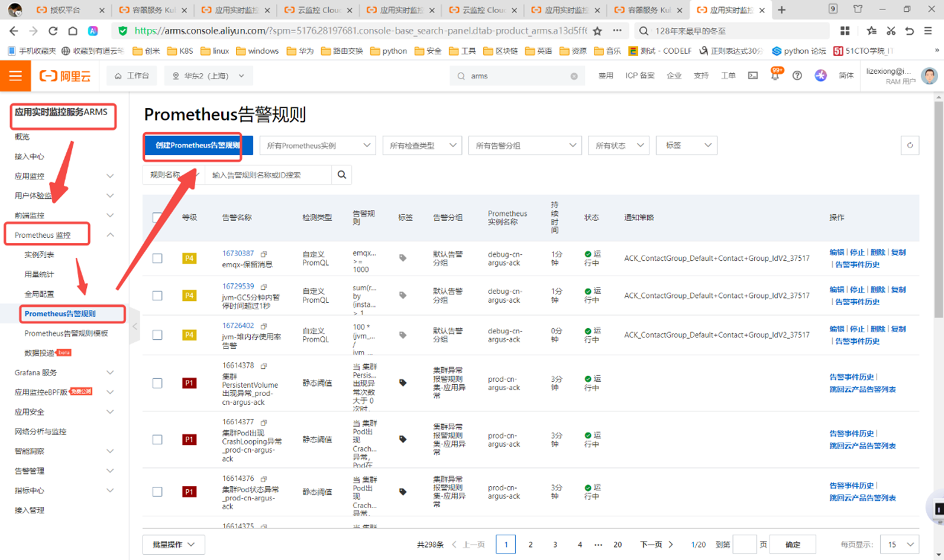Open the Alibaba Cloud hamburger menu
The width and height of the screenshot is (944, 560).
tap(15, 76)
